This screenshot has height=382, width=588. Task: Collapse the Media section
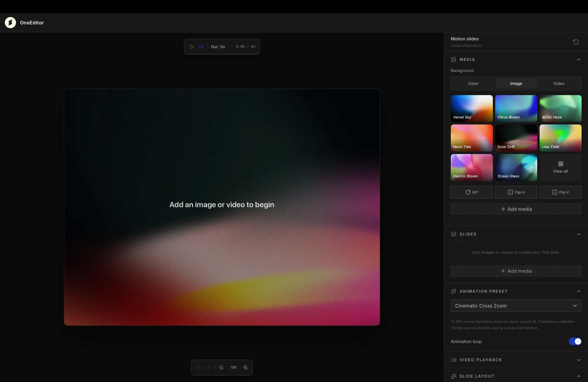tap(579, 60)
